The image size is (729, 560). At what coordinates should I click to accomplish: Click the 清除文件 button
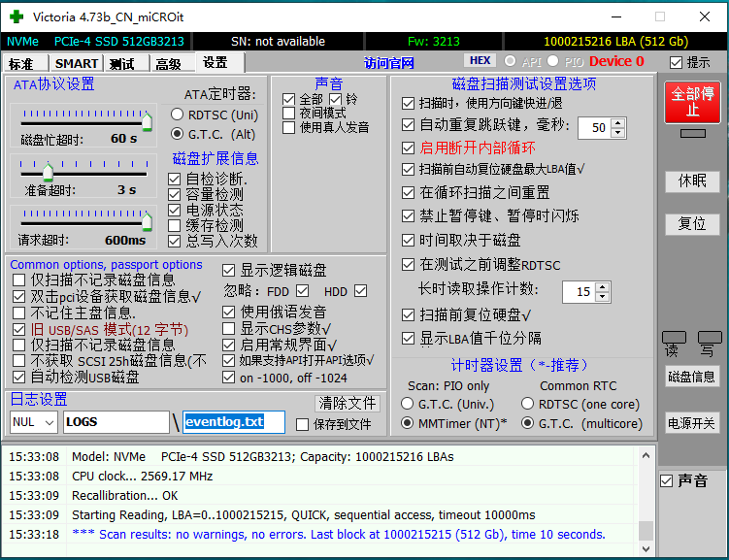pos(348,403)
